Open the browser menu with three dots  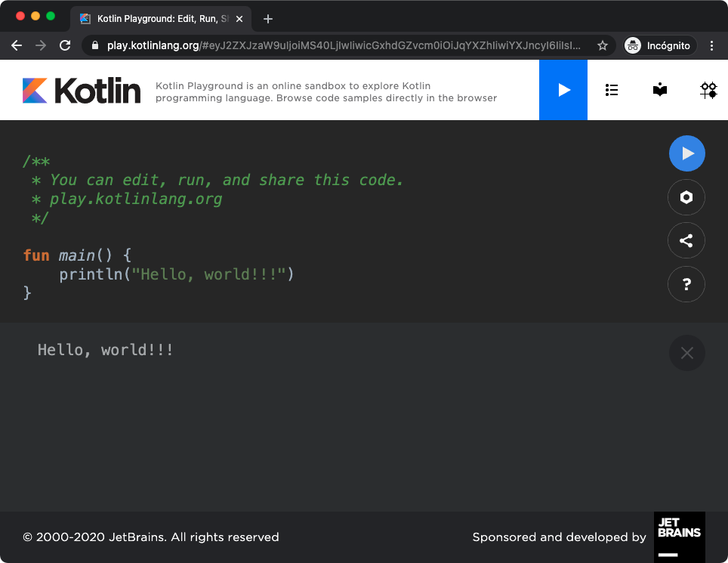pos(711,45)
